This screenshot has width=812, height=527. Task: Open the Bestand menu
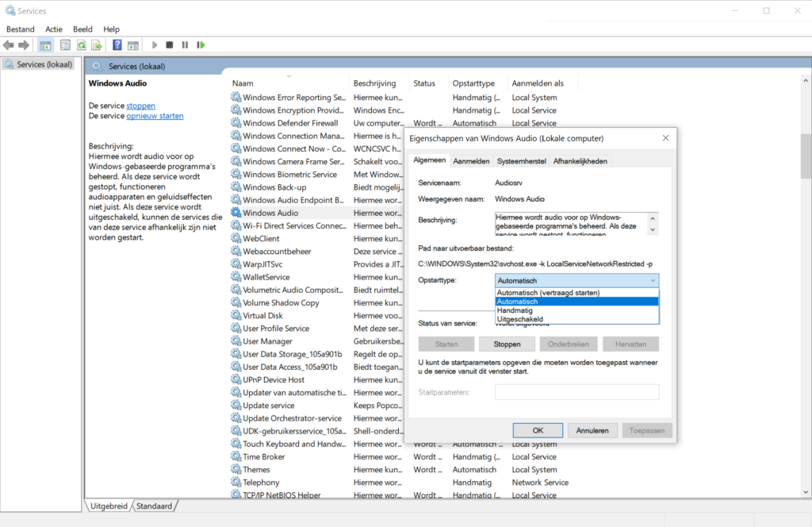tap(20, 29)
